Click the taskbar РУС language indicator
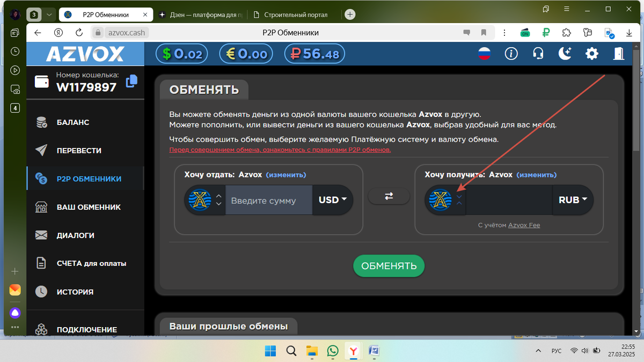 (557, 351)
